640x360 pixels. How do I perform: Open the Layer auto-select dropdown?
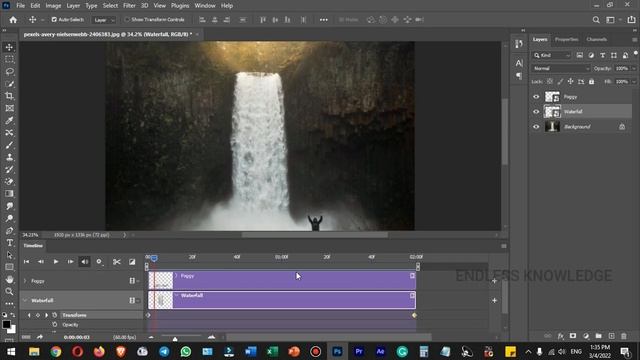[x=104, y=20]
